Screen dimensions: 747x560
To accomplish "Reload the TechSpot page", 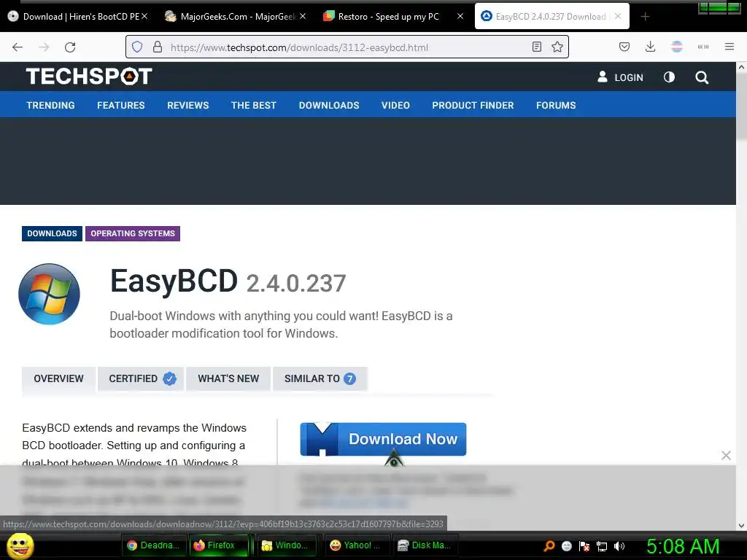I will 70,47.
